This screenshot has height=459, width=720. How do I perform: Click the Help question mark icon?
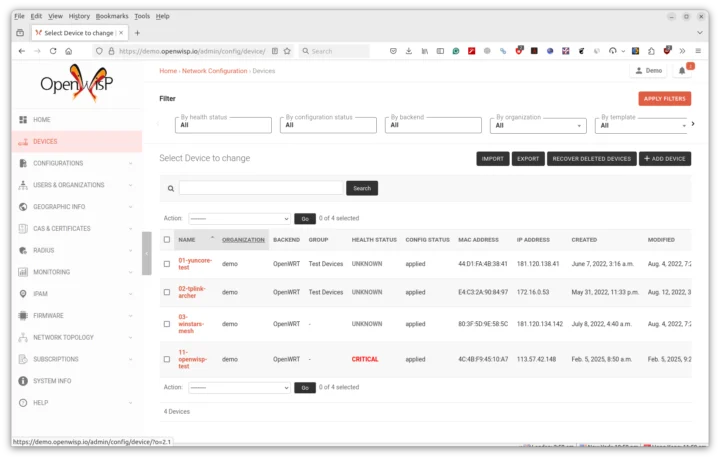(x=22, y=403)
